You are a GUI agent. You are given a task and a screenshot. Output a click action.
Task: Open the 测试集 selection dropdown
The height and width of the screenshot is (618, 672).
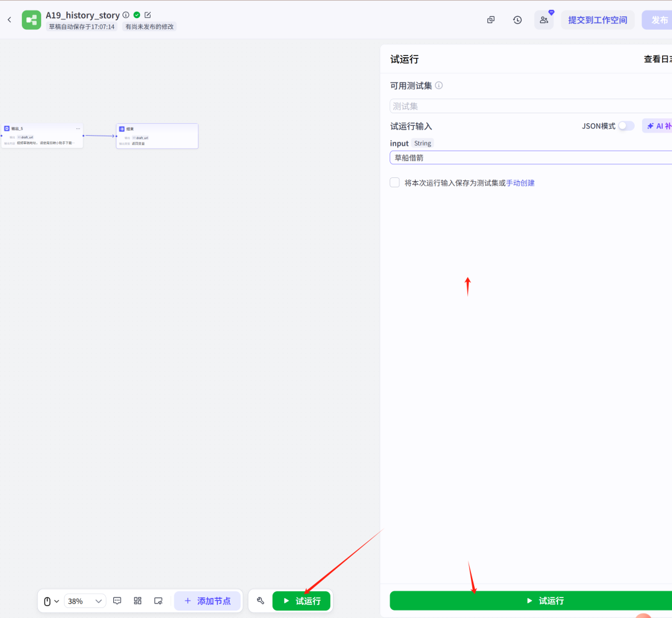[x=531, y=106]
